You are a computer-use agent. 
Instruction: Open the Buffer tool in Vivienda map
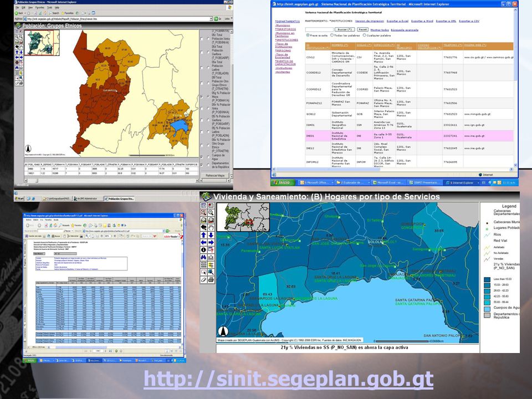[211, 265]
